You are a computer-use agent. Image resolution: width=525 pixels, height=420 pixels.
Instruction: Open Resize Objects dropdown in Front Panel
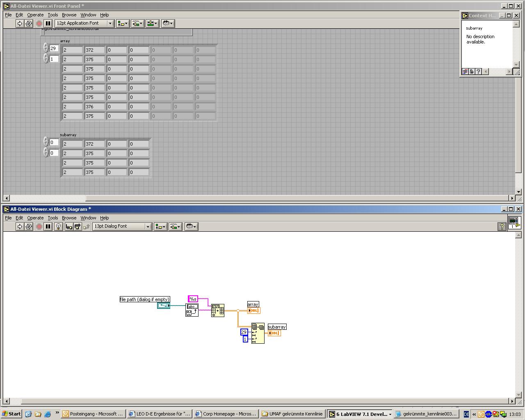[153, 23]
